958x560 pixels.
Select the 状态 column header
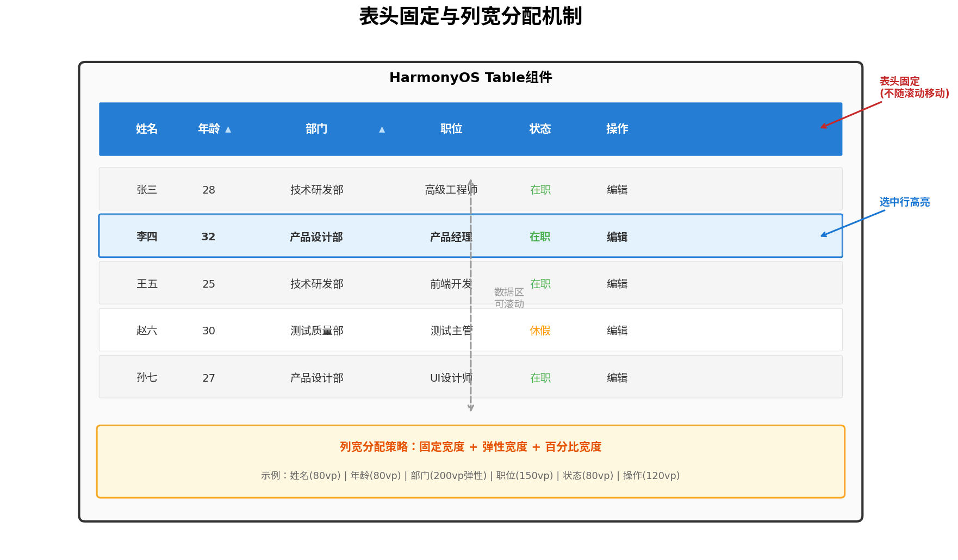point(540,129)
